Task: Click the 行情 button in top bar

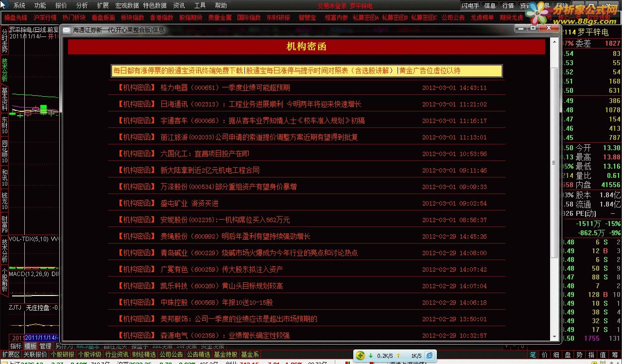Action: pos(508,5)
